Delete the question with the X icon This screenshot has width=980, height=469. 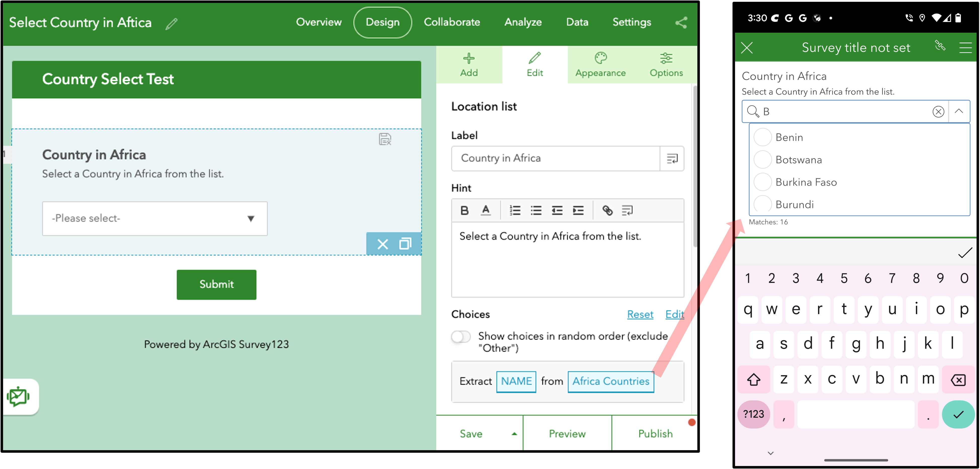[382, 244]
